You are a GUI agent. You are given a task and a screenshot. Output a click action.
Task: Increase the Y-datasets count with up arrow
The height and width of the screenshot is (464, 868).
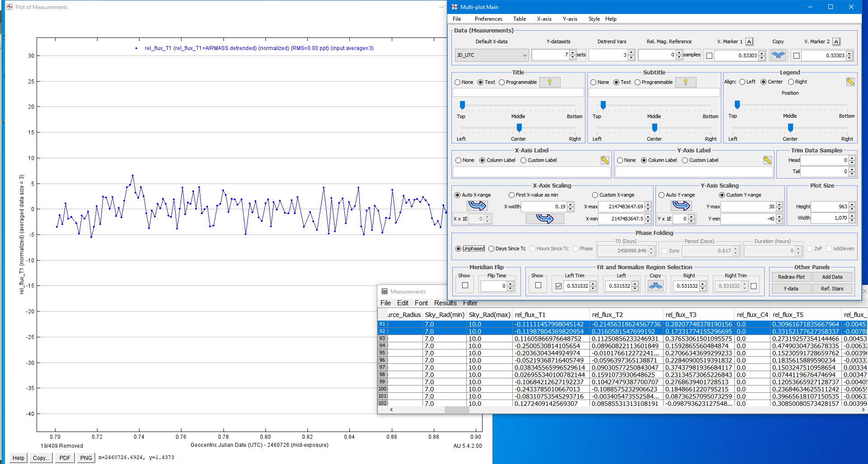click(573, 53)
